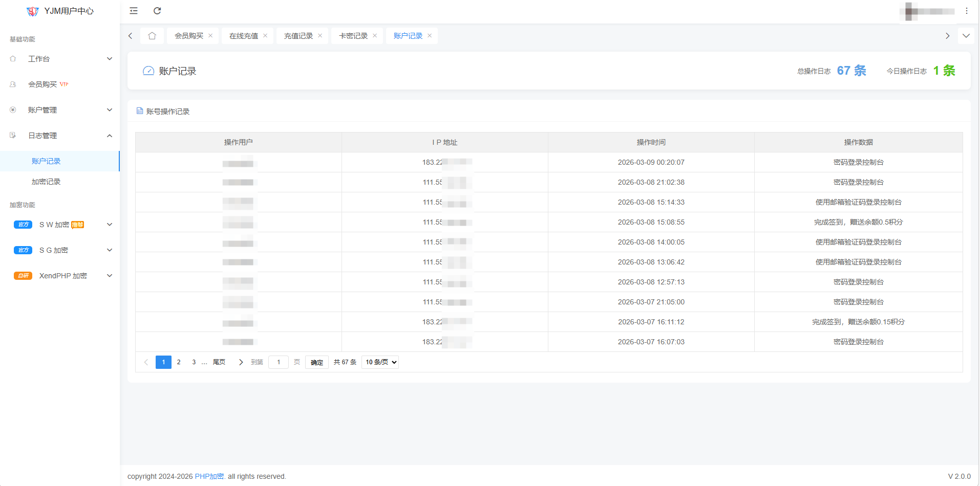Image resolution: width=980 pixels, height=486 pixels.
Task: Select 加密记录 in the sidebar
Action: (x=46, y=182)
